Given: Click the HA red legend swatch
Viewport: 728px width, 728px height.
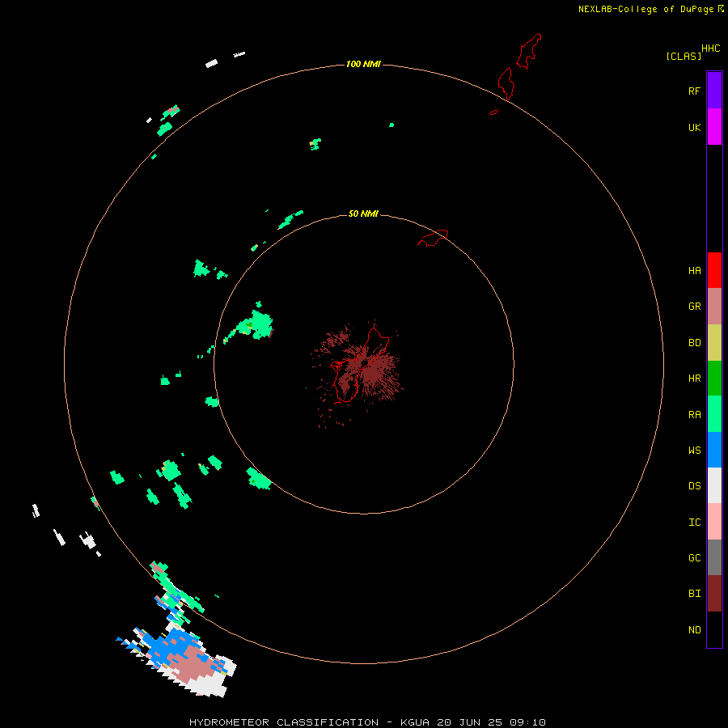Looking at the screenshot, I should click(x=714, y=270).
